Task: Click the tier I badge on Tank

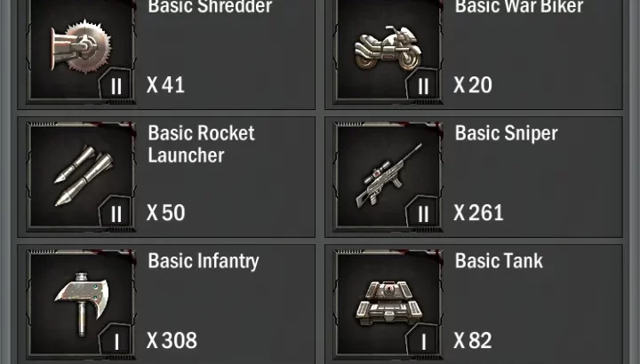Action: 423,342
